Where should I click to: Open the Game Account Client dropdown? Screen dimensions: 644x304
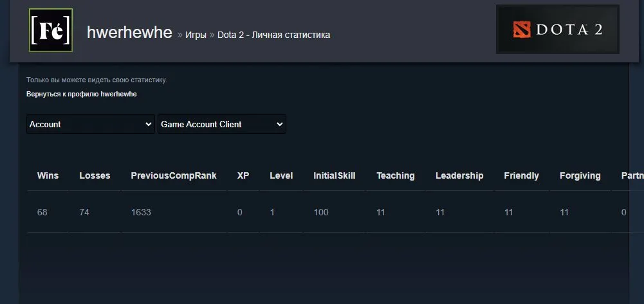[x=222, y=124]
